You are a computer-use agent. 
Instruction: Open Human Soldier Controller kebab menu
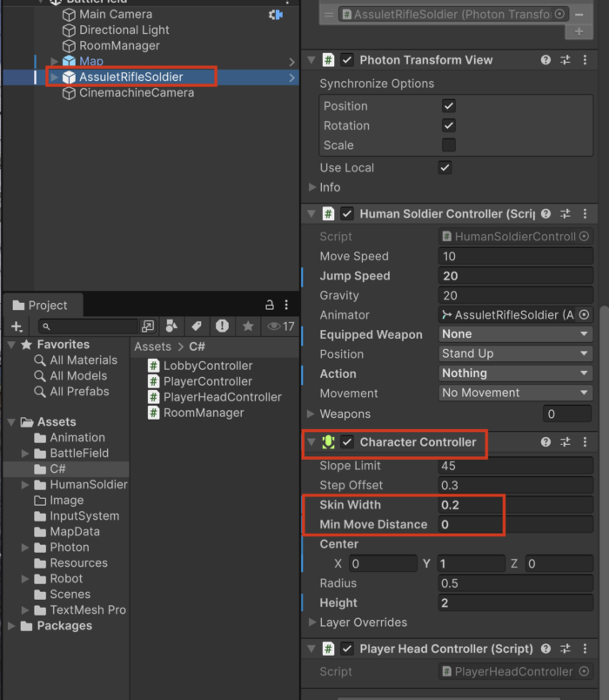(x=585, y=213)
